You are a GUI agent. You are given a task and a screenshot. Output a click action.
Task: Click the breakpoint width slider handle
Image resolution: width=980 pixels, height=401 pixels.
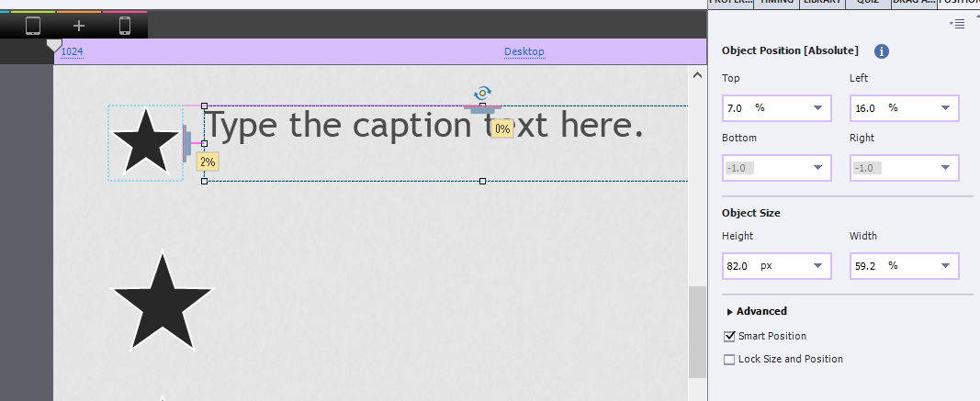54,44
